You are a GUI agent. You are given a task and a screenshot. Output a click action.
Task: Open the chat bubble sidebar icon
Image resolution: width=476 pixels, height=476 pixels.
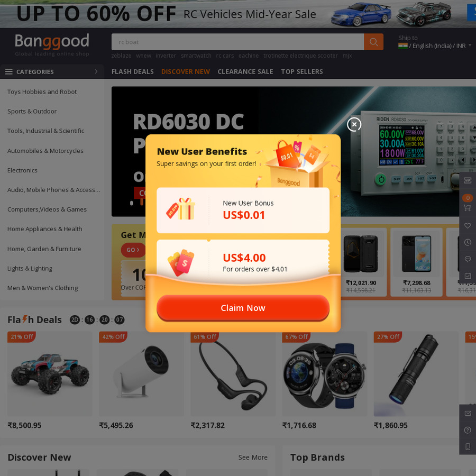468,259
